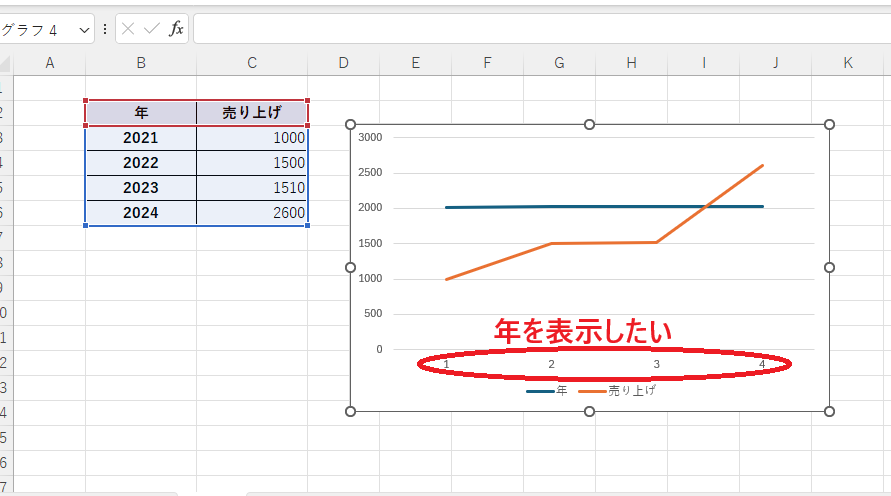Click the 年 header cell
The height and width of the screenshot is (496, 891).
[141, 112]
